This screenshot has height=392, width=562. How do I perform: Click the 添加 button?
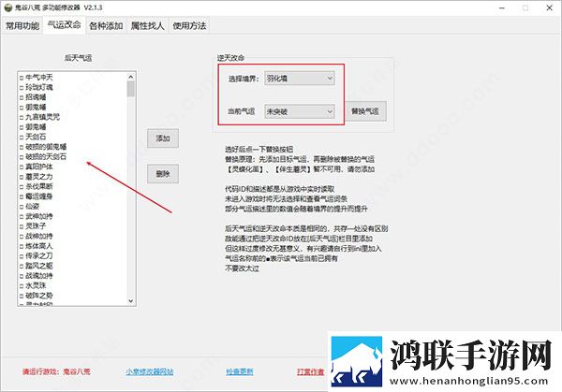(163, 138)
